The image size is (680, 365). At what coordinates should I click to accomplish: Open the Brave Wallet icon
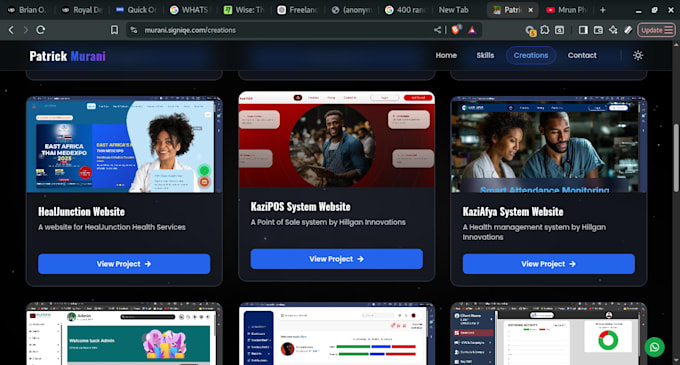point(598,30)
